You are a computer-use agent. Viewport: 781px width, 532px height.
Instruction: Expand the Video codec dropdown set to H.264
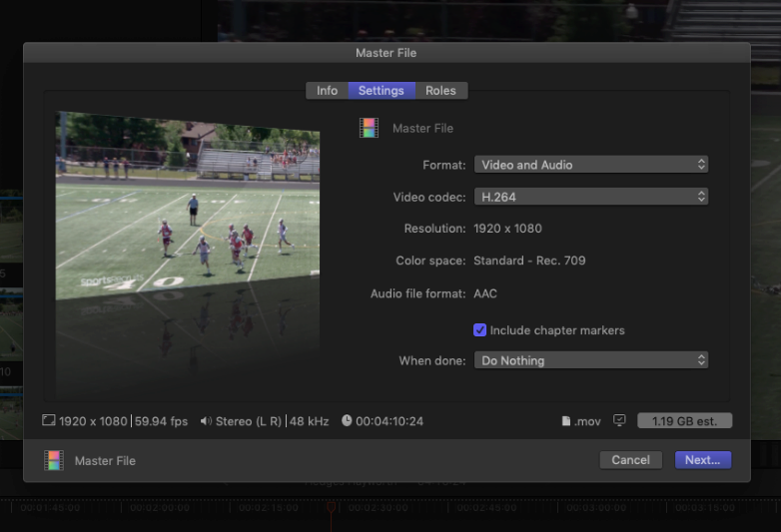pos(590,197)
